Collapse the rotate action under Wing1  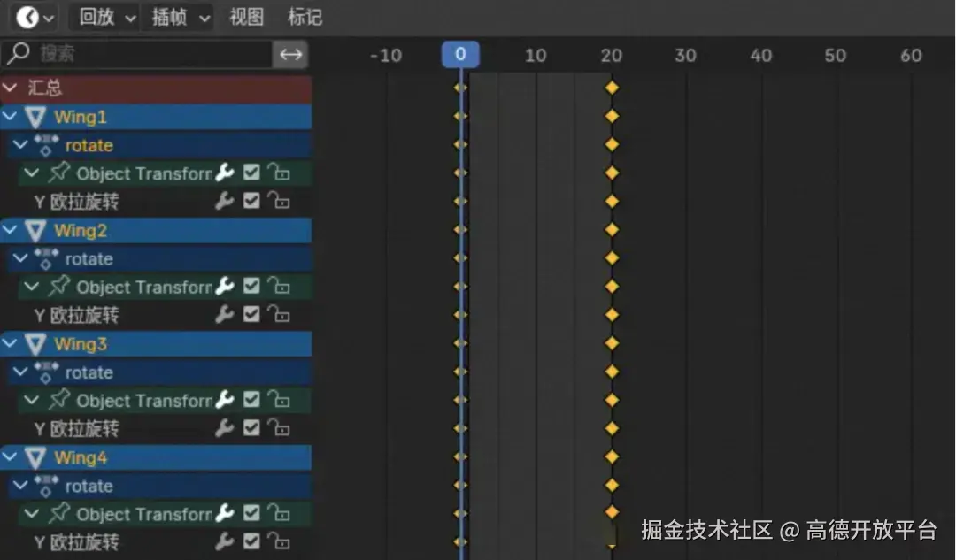tap(20, 145)
